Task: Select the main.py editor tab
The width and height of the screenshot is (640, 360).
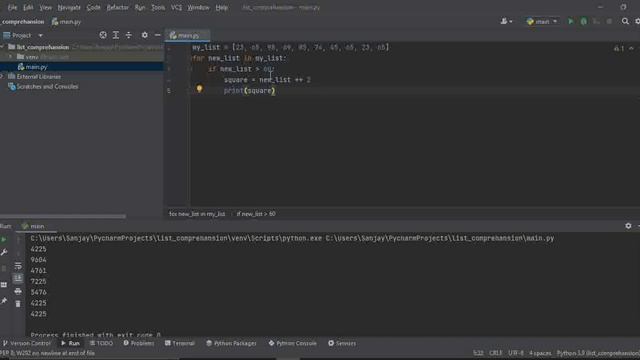Action: click(187, 36)
